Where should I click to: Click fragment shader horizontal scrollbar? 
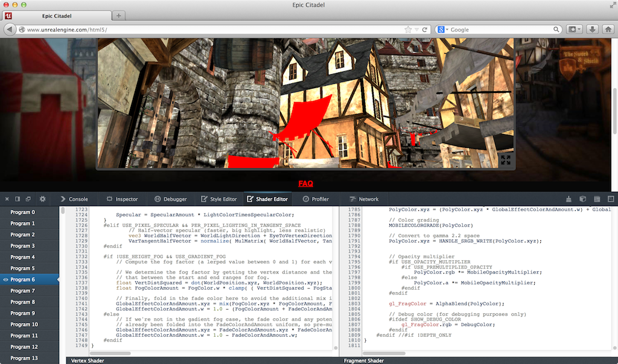384,353
